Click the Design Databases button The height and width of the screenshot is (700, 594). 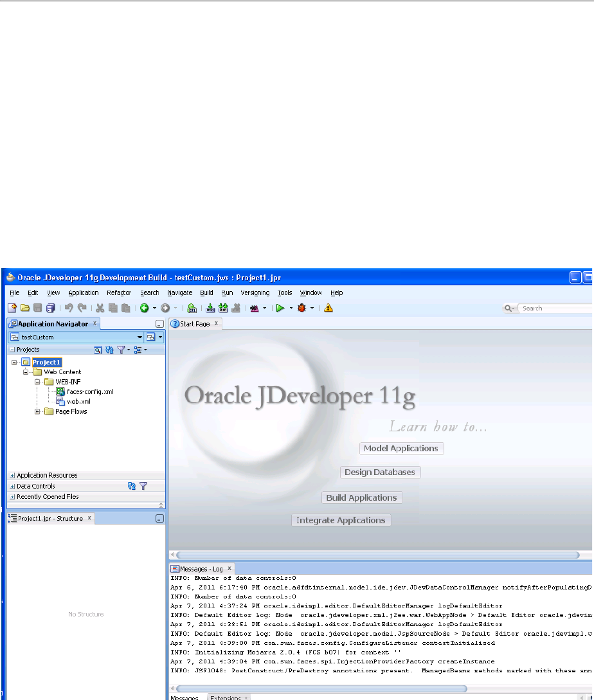(380, 472)
